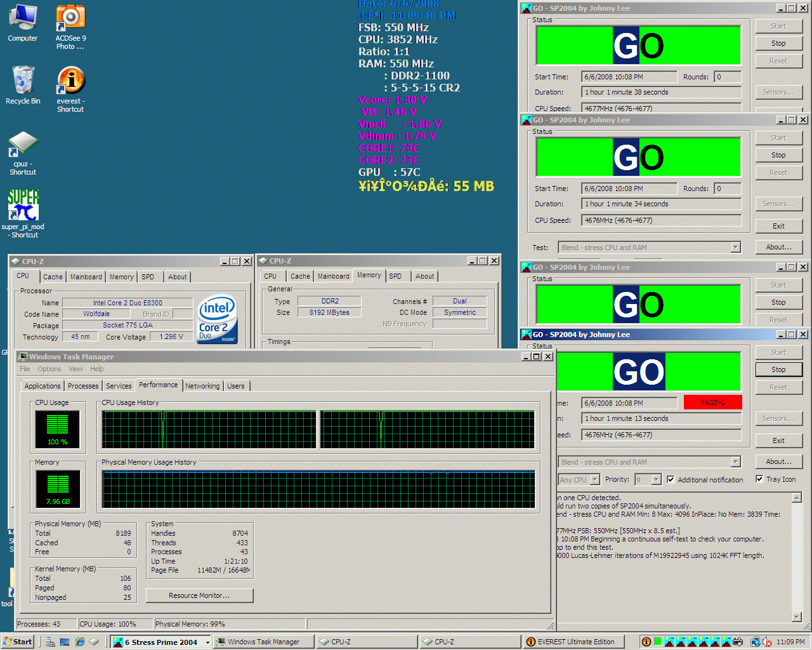Select the Recycle Bin icon
This screenshot has width=812, height=650.
click(x=23, y=85)
